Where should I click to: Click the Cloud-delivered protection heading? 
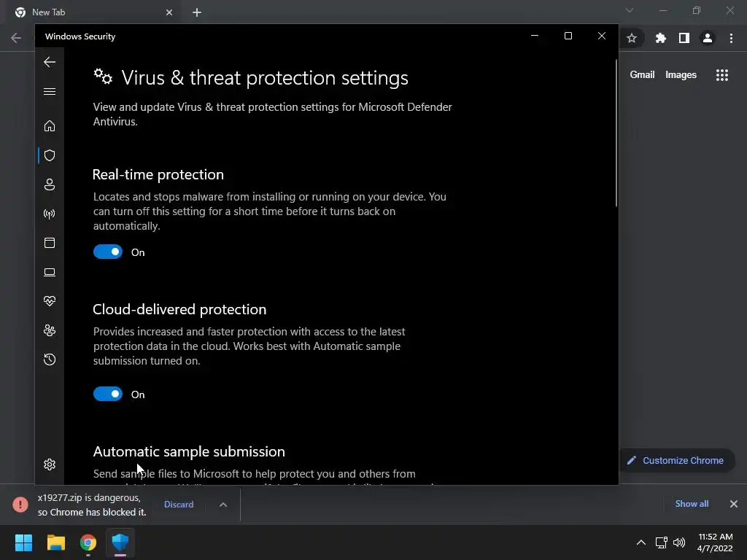click(x=179, y=309)
